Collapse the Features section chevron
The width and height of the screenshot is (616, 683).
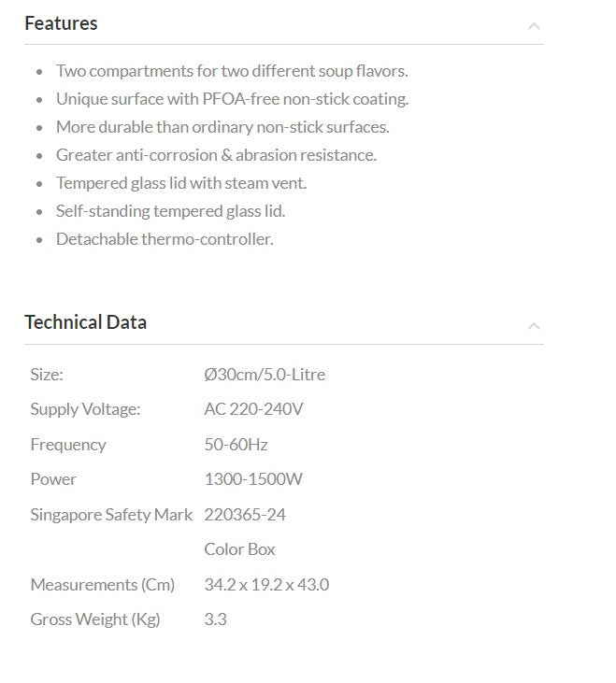[534, 26]
